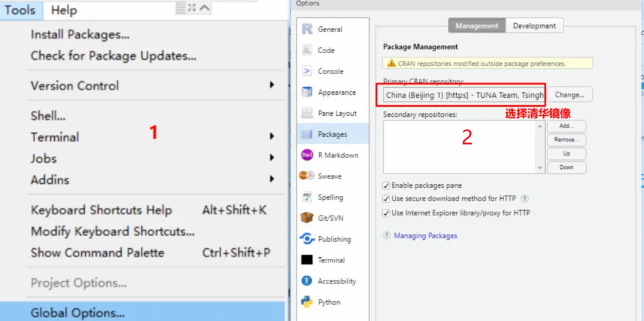This screenshot has height=321, width=644.
Task: Click the expand arrows icon near Help menu
Action: tap(192, 7)
